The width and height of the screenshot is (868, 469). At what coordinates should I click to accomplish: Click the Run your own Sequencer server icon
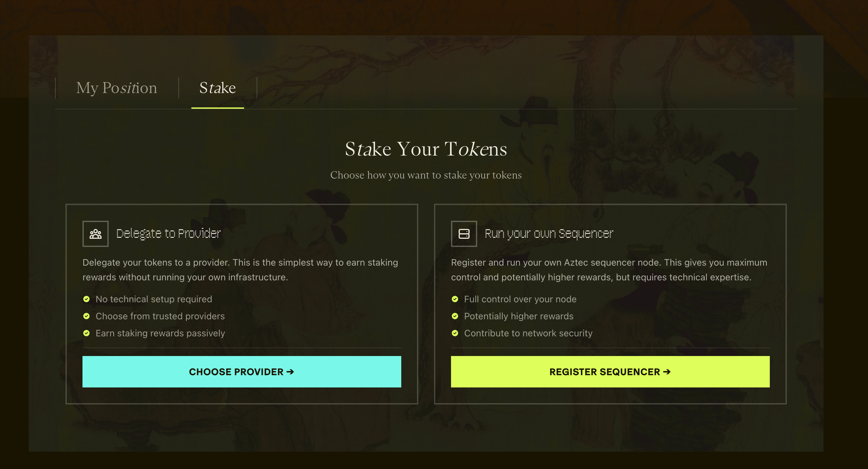pos(464,234)
